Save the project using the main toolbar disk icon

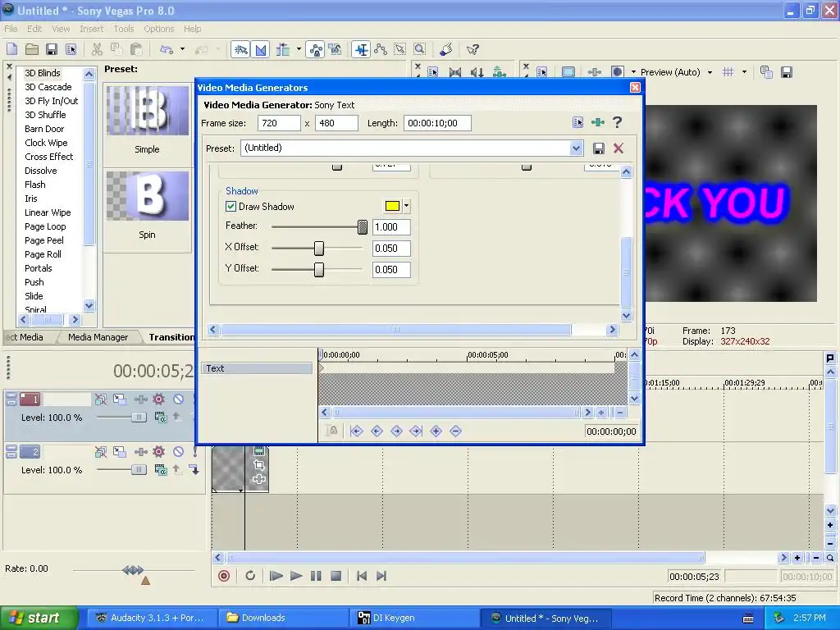52,50
